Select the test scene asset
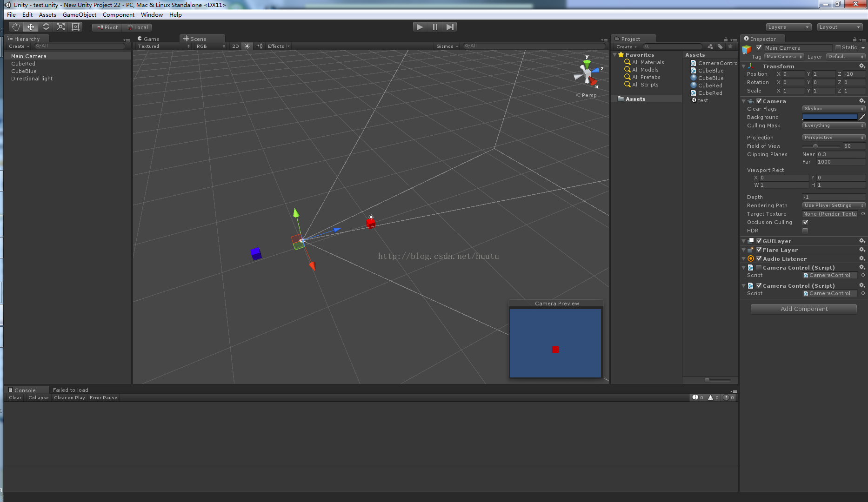 pos(699,100)
